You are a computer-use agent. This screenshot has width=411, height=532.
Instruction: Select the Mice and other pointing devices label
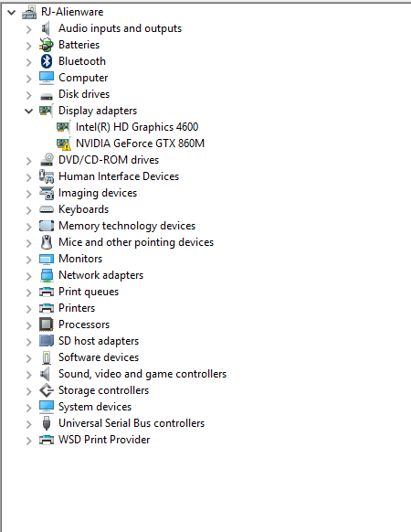coord(136,242)
